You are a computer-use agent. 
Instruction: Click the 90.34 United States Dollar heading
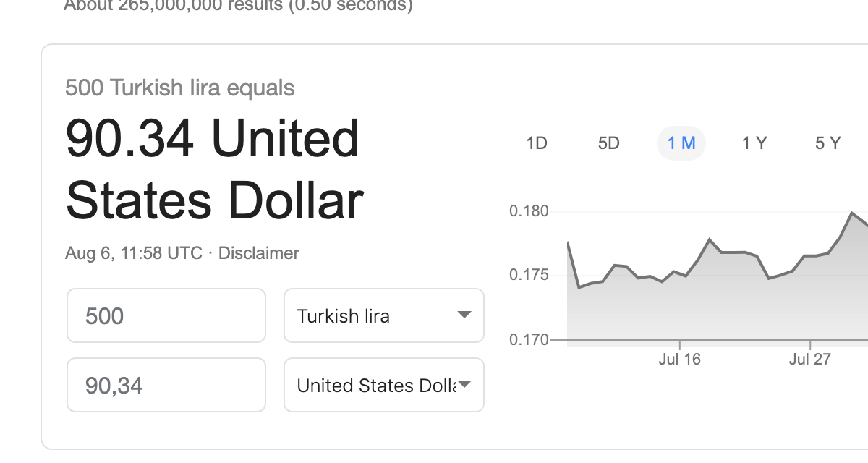215,169
